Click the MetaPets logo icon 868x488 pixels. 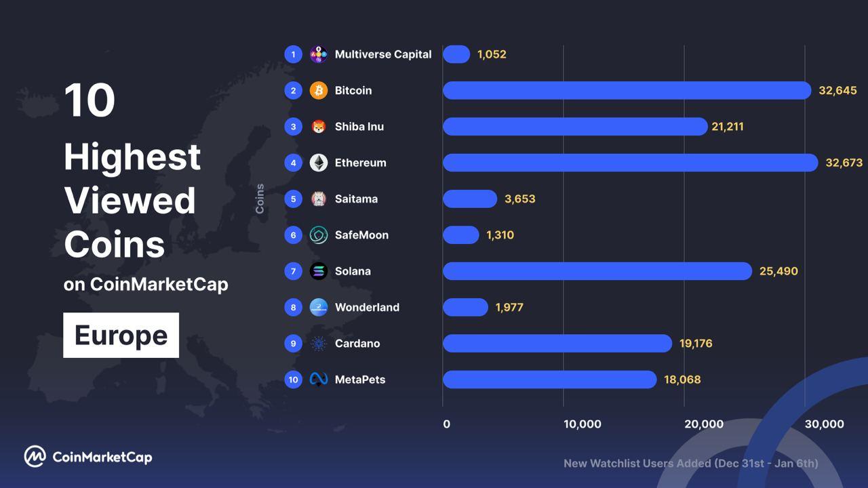point(319,380)
